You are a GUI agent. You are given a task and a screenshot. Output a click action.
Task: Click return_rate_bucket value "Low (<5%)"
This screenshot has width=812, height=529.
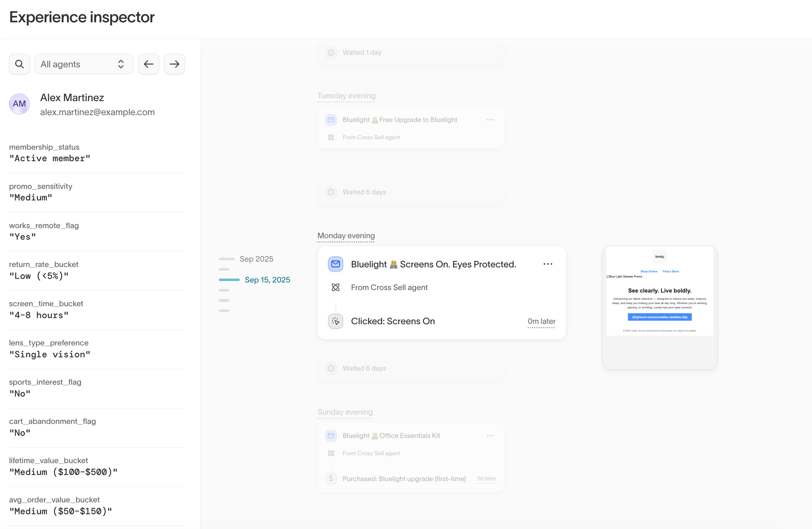click(39, 276)
